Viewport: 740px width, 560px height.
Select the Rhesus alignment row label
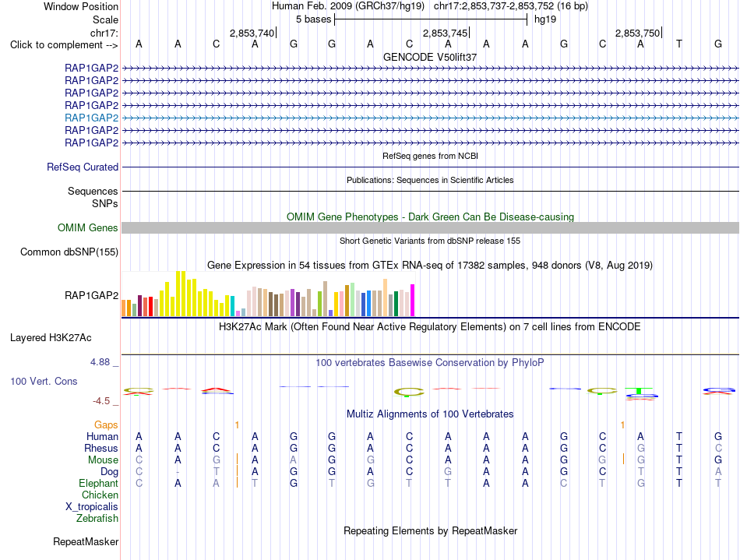pyautogui.click(x=101, y=448)
